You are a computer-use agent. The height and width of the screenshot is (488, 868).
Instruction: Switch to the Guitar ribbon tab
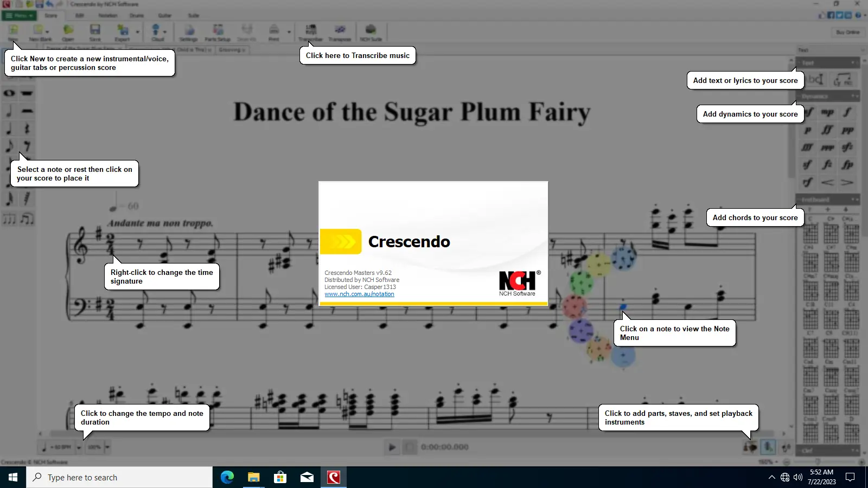[165, 15]
